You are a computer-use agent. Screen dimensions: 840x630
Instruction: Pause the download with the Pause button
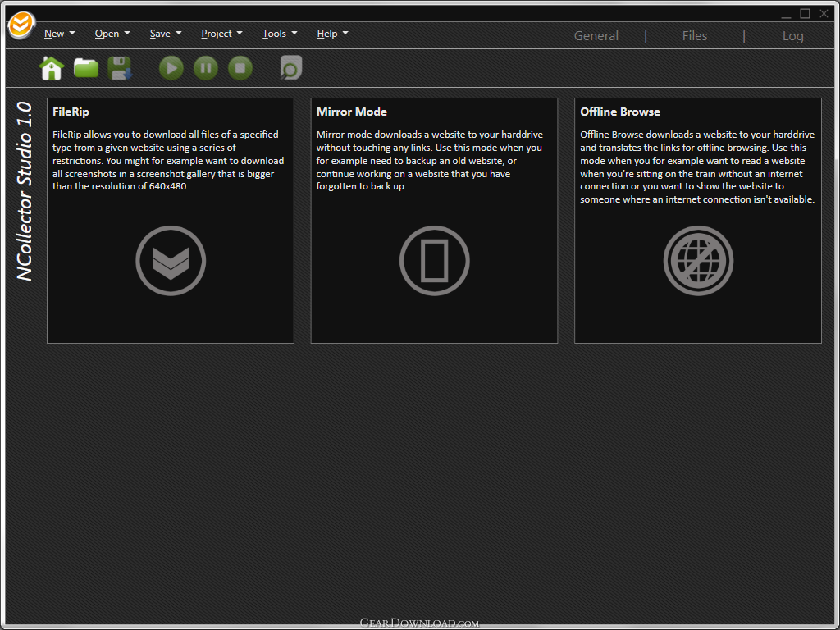206,68
